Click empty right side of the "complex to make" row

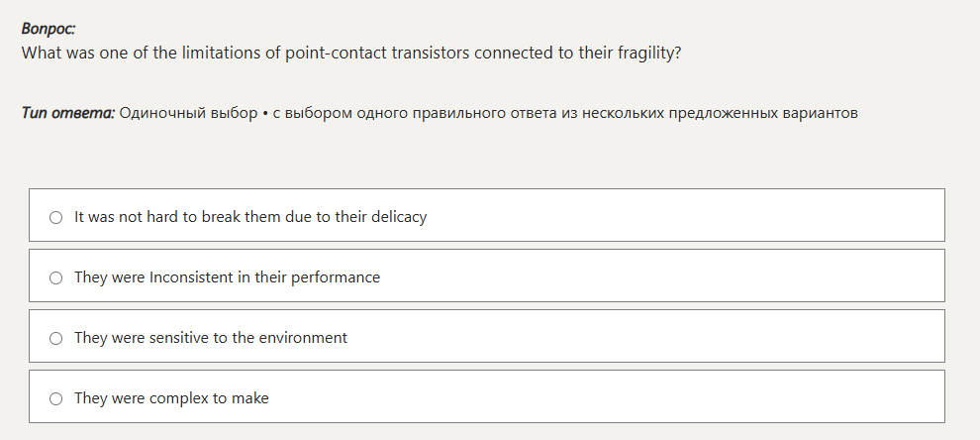[x=742, y=396]
